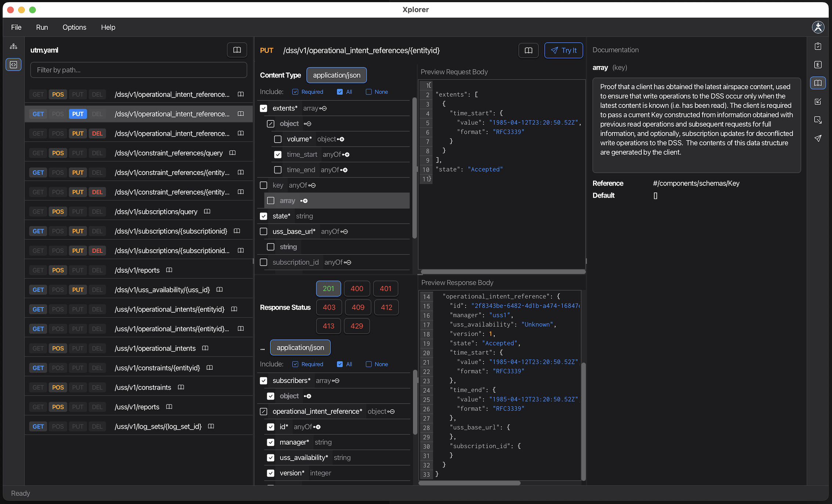832x504 pixels.
Task: Click the Try It button
Action: (x=564, y=50)
